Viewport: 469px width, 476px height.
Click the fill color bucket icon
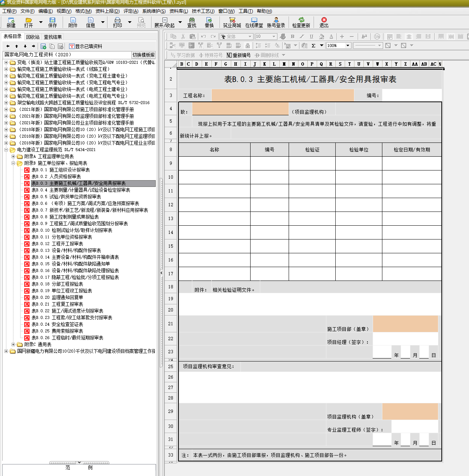pyautogui.click(x=322, y=37)
